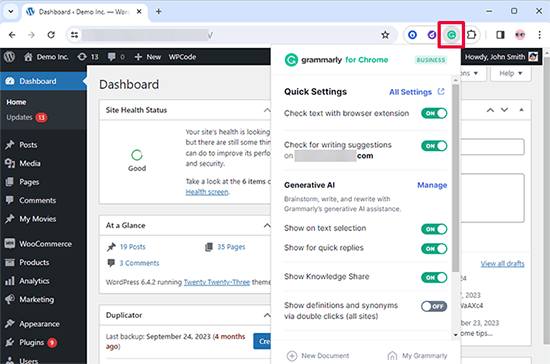Open the WooCommerce menu
Screen dimensions: 550x364
(45, 244)
